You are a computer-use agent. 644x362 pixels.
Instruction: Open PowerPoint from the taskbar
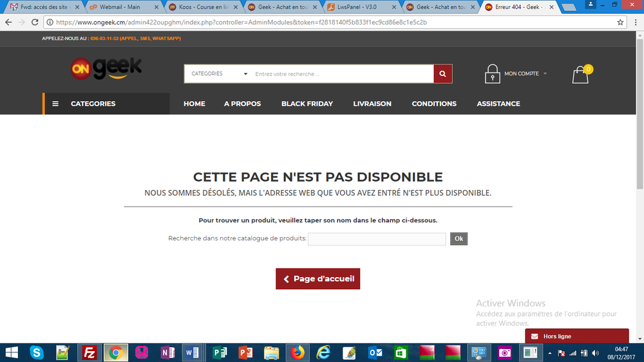(x=245, y=352)
